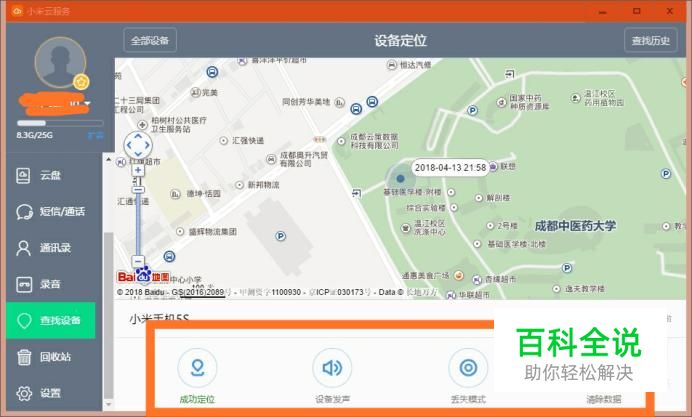Click the 同创芳华美地 map label
Image resolution: width=692 pixels, height=417 pixels.
click(x=306, y=102)
